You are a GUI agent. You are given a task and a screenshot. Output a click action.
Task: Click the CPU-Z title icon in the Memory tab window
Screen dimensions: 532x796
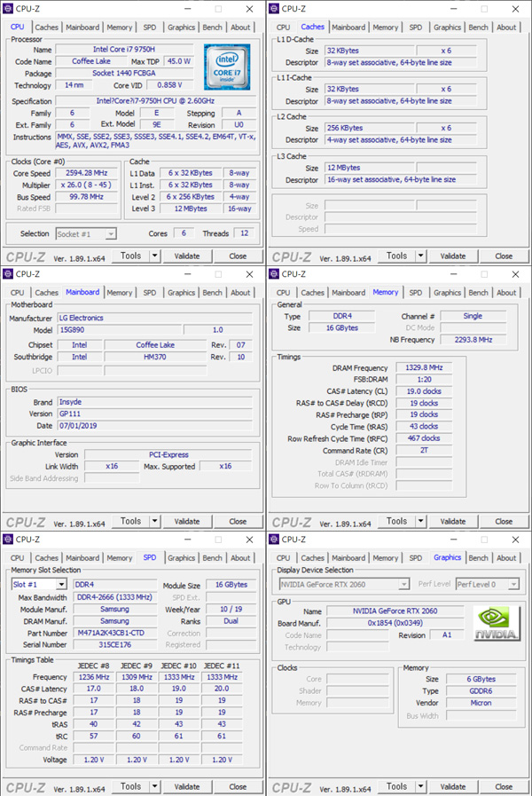(x=274, y=274)
